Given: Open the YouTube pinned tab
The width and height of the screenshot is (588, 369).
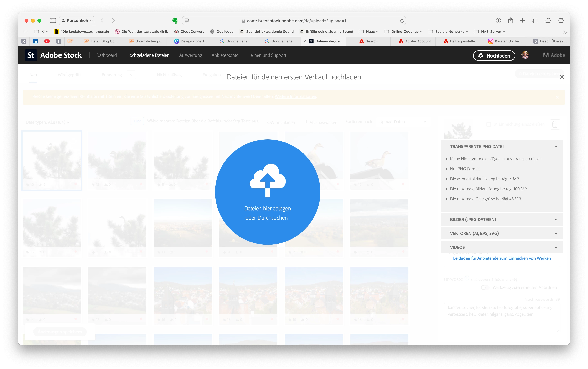Looking at the screenshot, I should tap(47, 41).
